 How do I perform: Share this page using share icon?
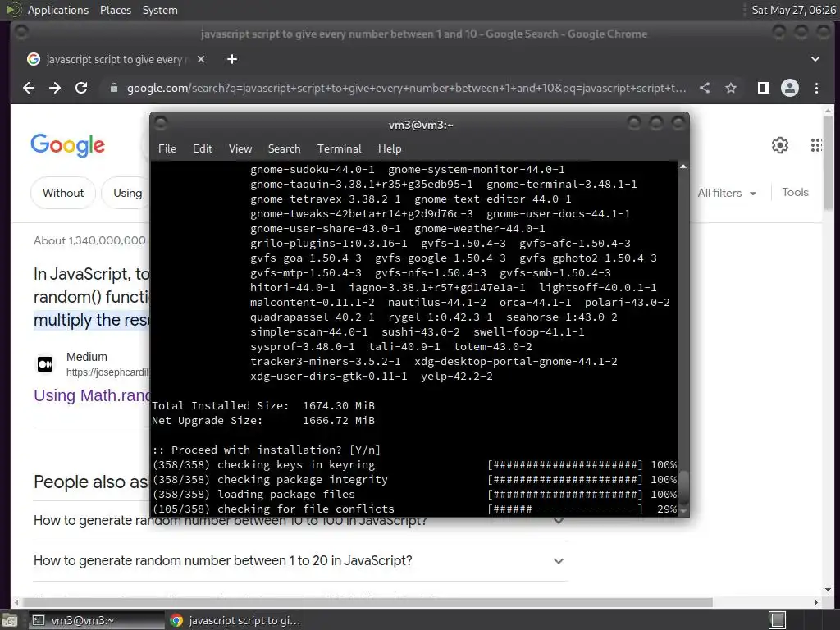point(705,88)
